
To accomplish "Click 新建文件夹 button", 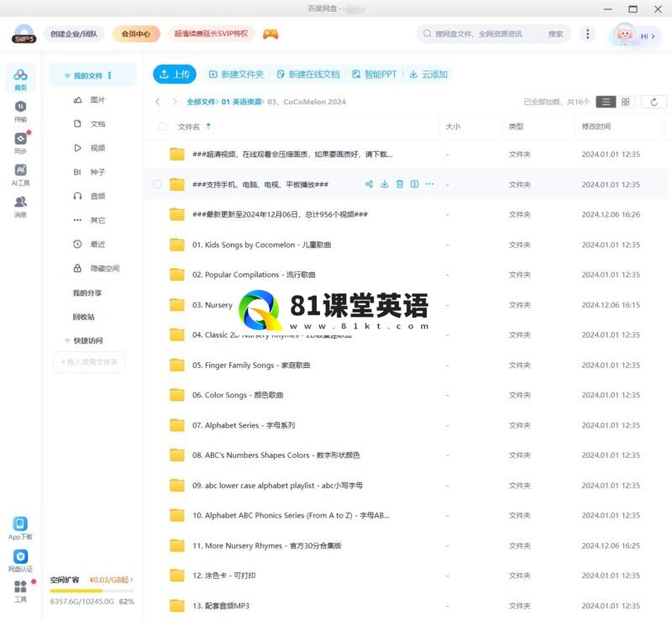I will click(236, 74).
